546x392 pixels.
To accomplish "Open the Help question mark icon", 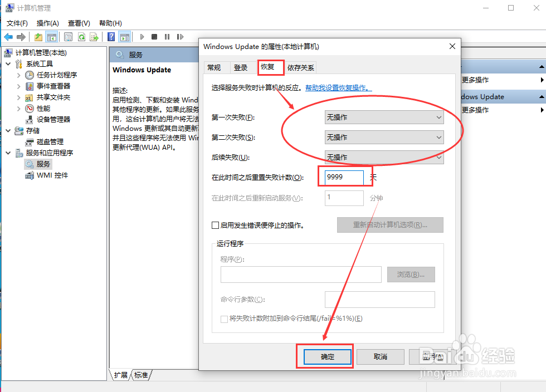I will point(111,37).
